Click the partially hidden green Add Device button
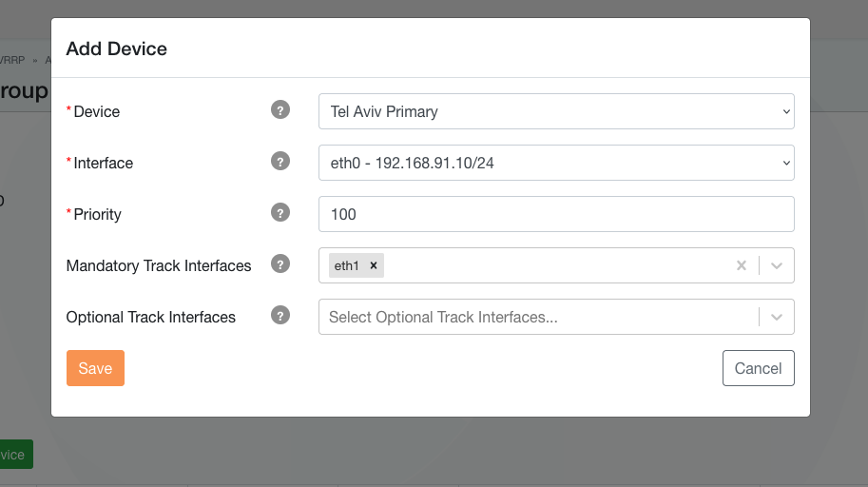868x487 pixels. (x=15, y=455)
